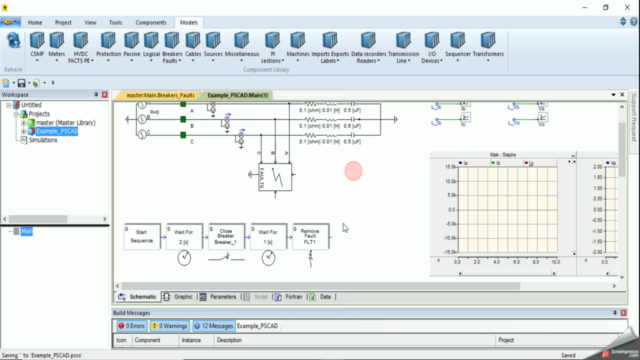Collapse the Untitled workspace node
This screenshot has height=360, width=640.
pyautogui.click(x=8, y=105)
